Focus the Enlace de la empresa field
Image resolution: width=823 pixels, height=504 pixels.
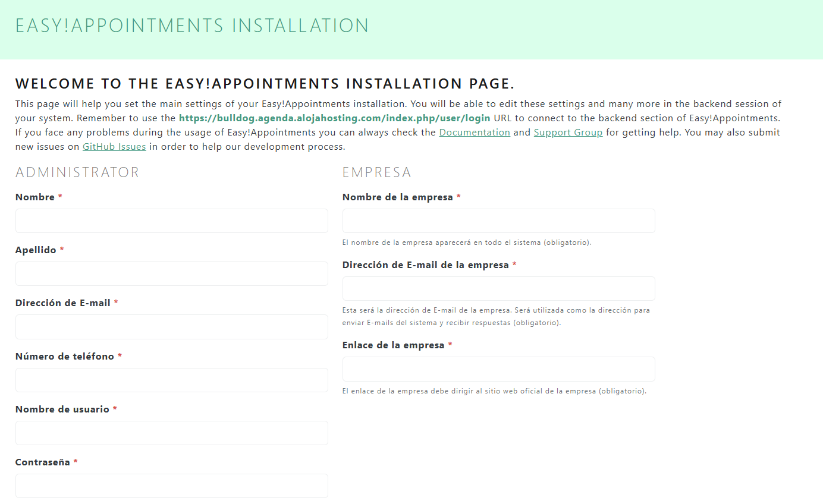pyautogui.click(x=498, y=369)
